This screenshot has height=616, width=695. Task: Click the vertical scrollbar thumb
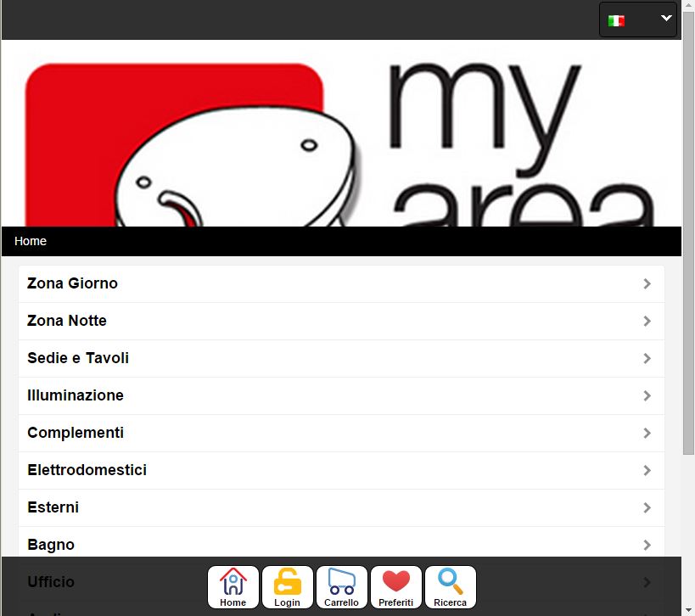click(688, 232)
